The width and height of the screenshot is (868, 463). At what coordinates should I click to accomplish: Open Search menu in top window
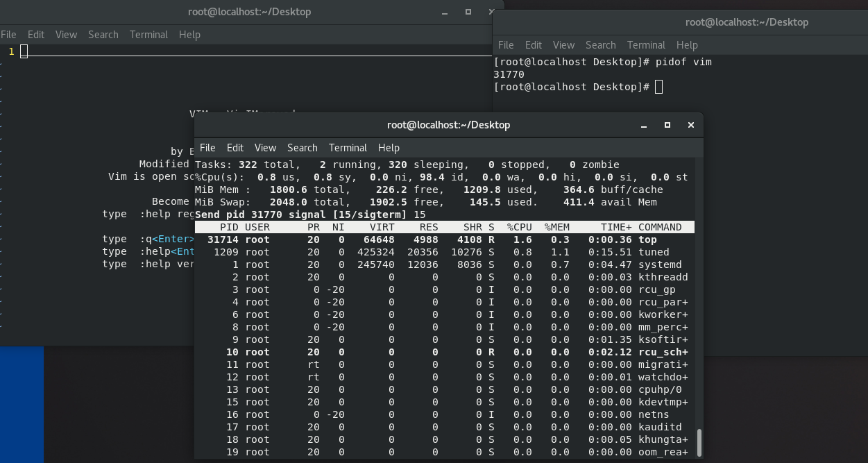(303, 148)
